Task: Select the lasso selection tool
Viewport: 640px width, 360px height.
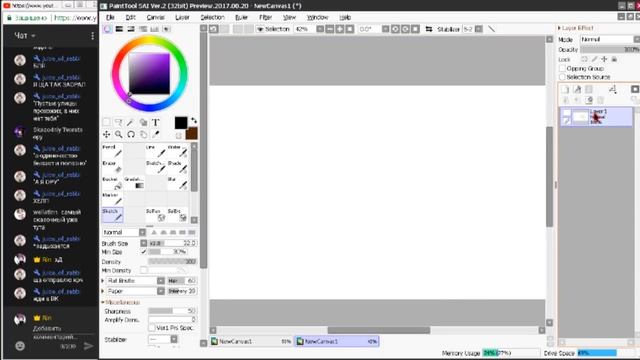Action: (x=119, y=122)
